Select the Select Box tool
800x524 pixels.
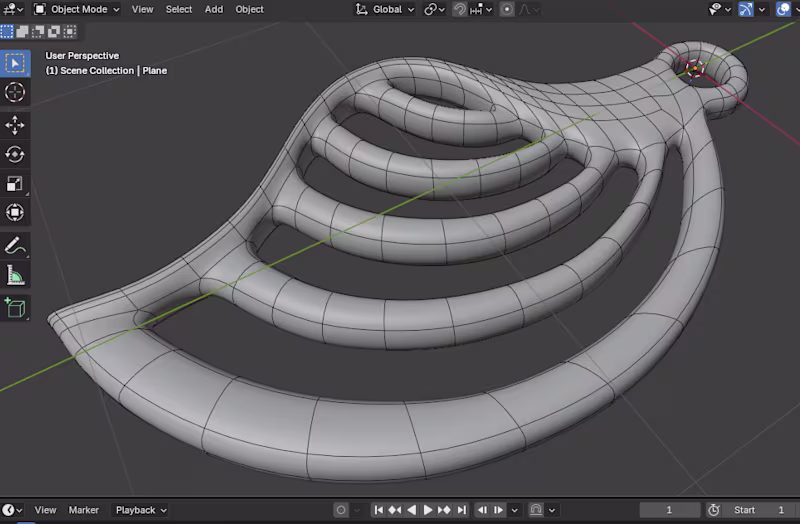click(x=15, y=63)
